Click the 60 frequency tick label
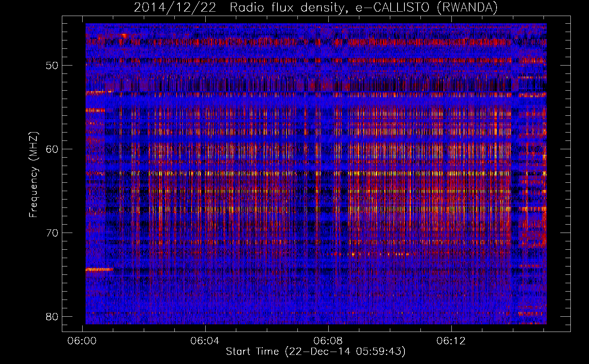 [x=52, y=149]
